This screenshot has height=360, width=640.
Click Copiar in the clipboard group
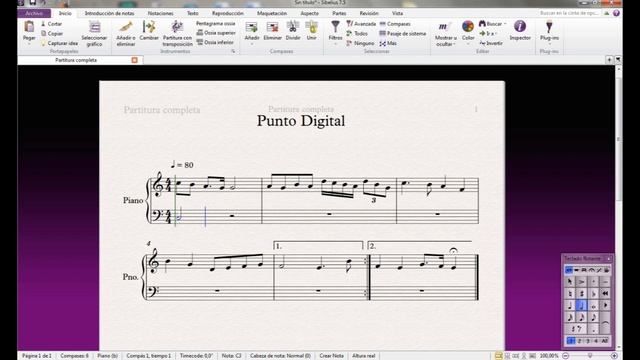point(51,33)
